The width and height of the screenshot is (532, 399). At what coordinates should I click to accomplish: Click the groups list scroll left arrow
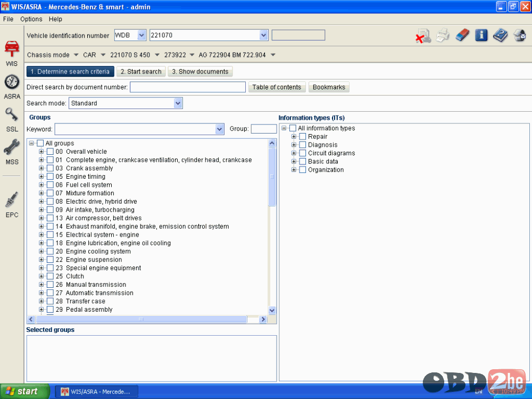(31, 319)
